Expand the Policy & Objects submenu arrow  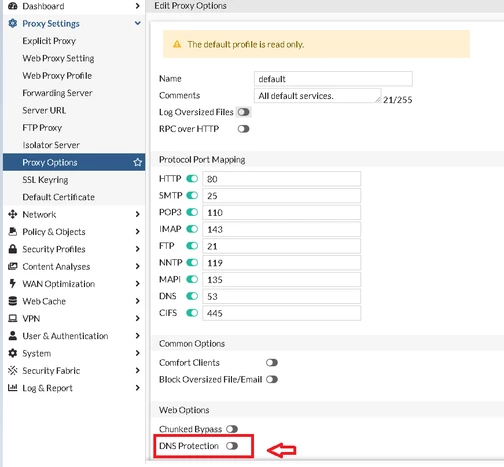[x=137, y=231]
